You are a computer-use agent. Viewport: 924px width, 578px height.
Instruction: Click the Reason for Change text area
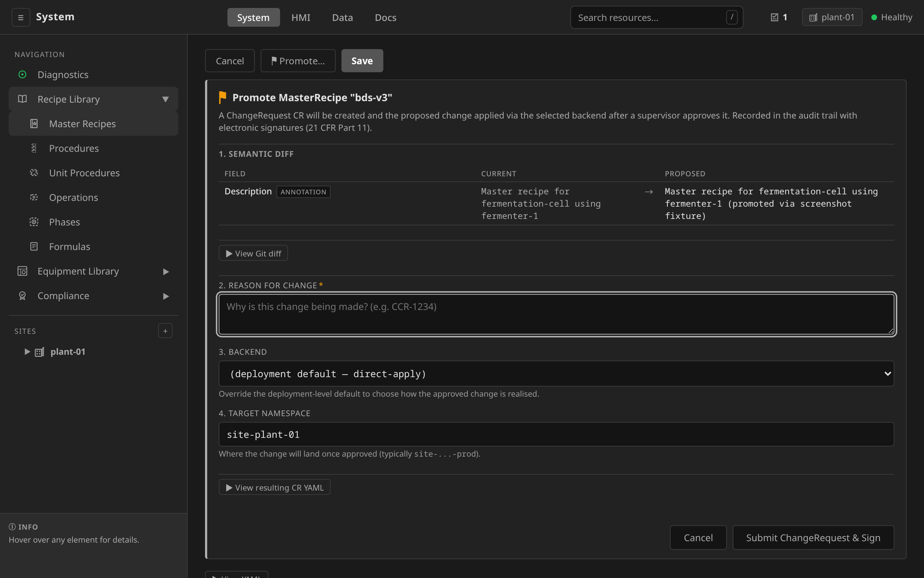[x=556, y=314]
